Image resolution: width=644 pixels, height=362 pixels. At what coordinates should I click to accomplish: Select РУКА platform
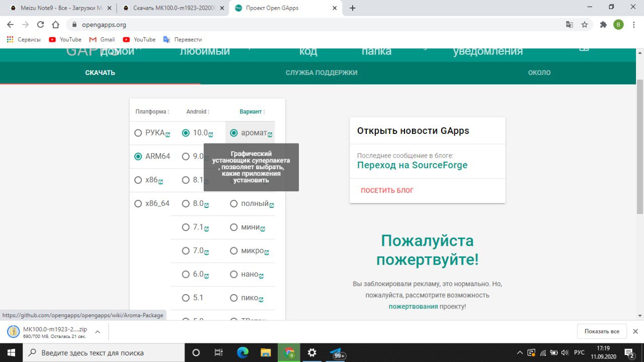pos(138,133)
